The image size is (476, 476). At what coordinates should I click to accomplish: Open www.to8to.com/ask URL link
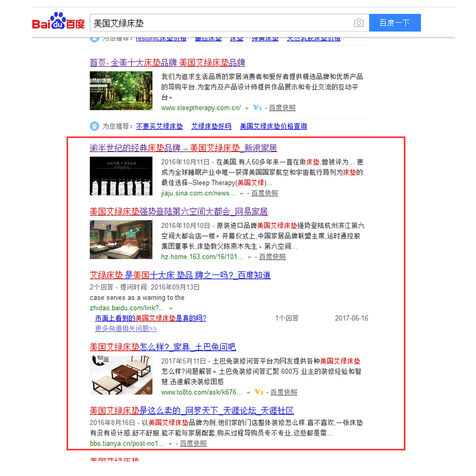(201, 393)
